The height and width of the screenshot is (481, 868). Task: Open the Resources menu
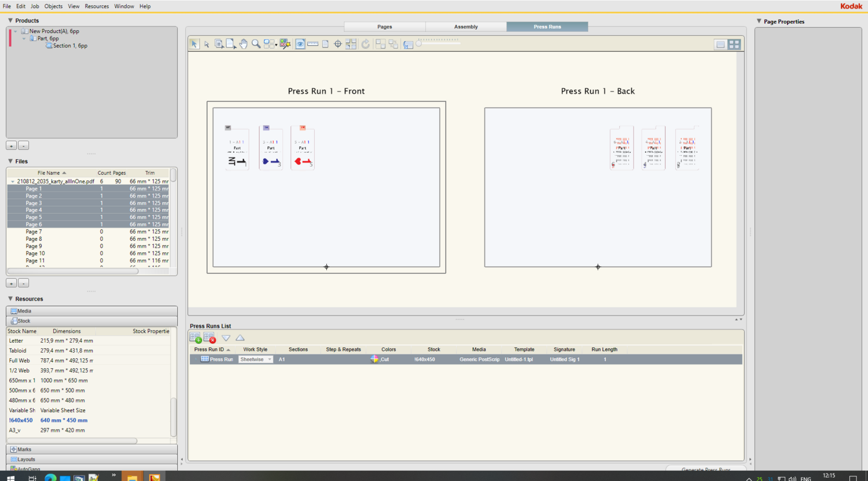click(x=97, y=6)
